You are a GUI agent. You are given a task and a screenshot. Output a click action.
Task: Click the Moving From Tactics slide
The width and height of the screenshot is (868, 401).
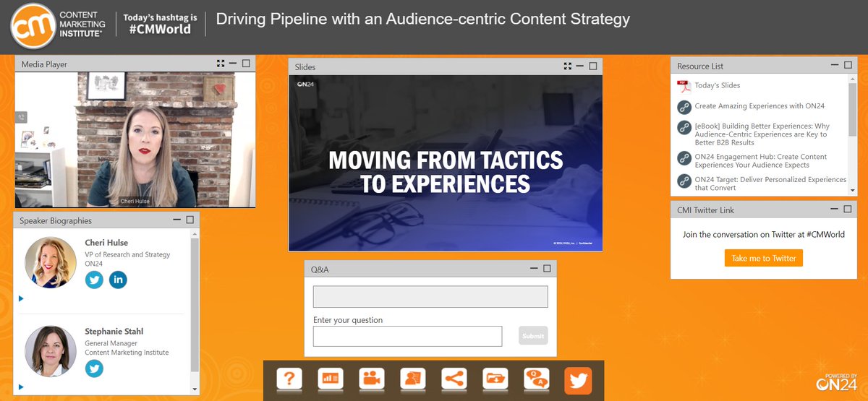click(x=446, y=163)
